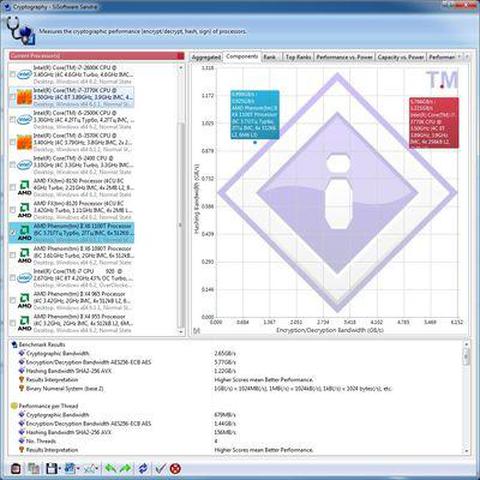Click the orange icon for Core i7-3770K
480x480 pixels.
(24, 97)
